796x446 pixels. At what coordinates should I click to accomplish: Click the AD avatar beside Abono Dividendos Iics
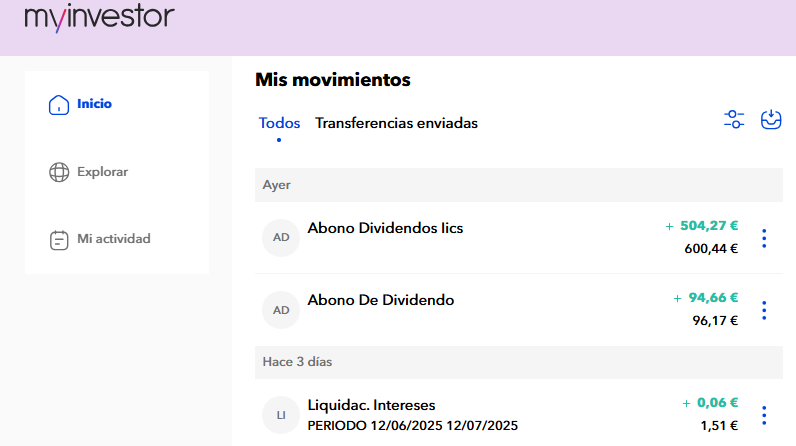click(x=281, y=238)
